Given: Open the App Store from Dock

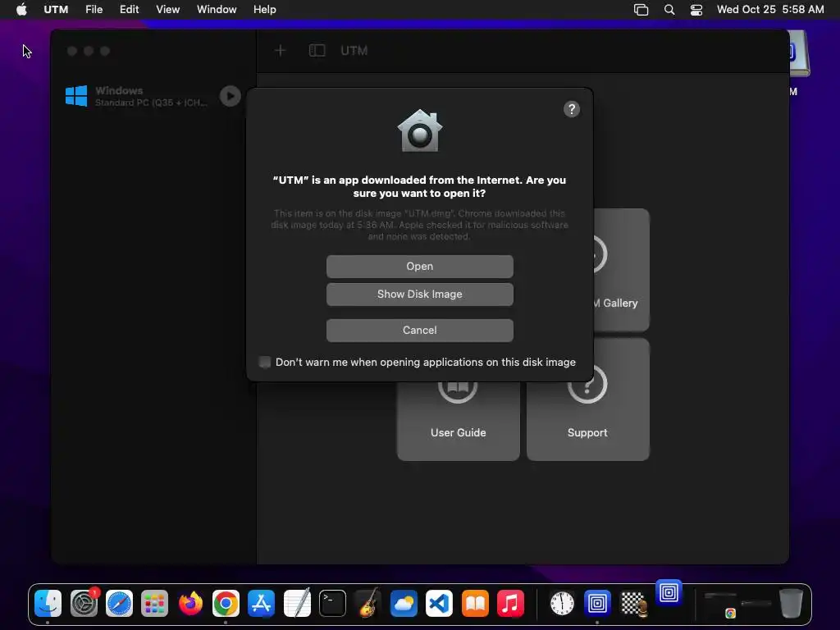Looking at the screenshot, I should click(261, 604).
